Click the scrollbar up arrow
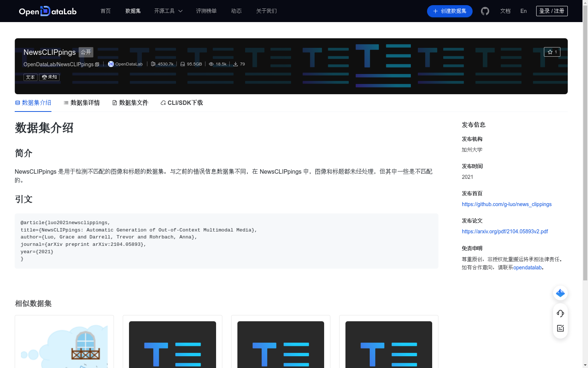 pos(585,3)
